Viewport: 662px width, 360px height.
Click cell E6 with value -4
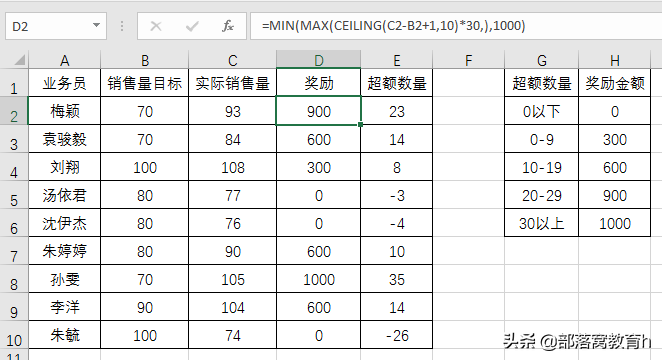click(397, 223)
